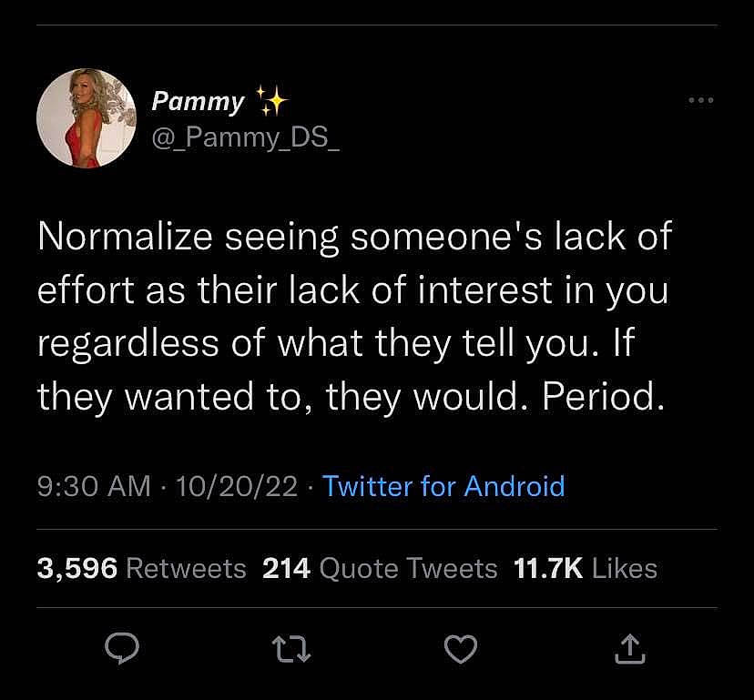Click the display name Pammy
Image resolution: width=754 pixels, height=700 pixels.
(x=198, y=100)
